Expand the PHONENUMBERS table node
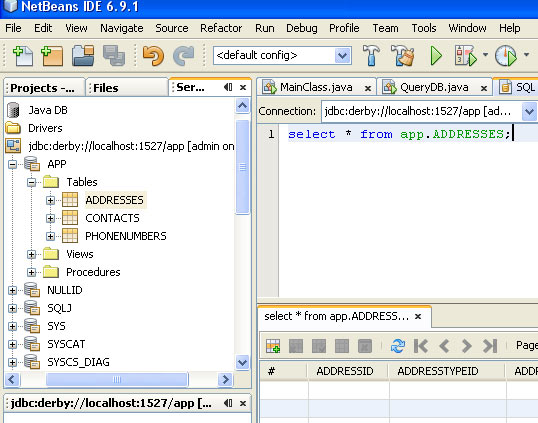 50,236
